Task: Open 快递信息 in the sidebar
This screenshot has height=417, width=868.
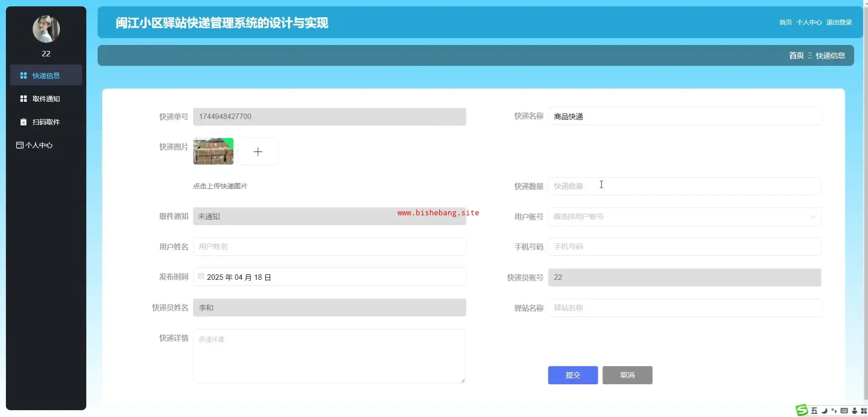Action: [46, 75]
